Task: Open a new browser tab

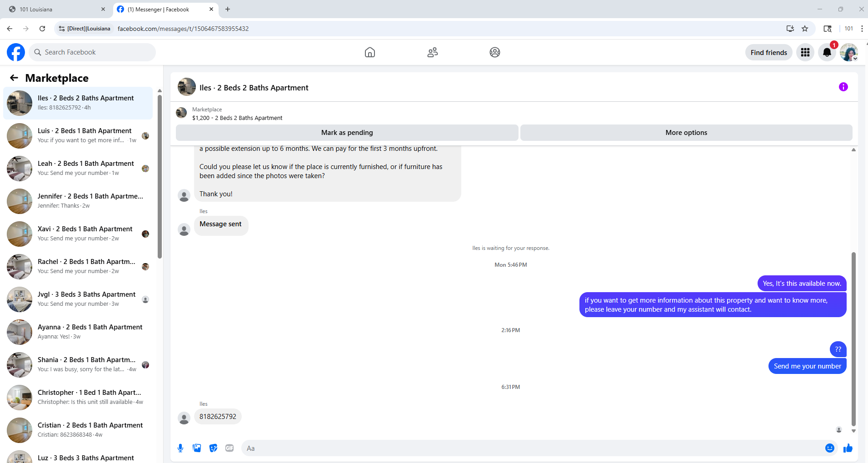Action: [228, 9]
